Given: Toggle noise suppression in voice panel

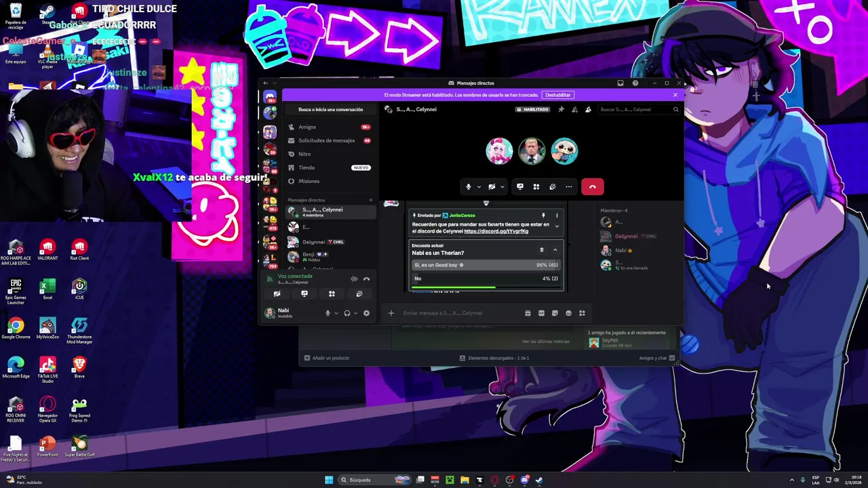Looking at the screenshot, I should tap(354, 279).
